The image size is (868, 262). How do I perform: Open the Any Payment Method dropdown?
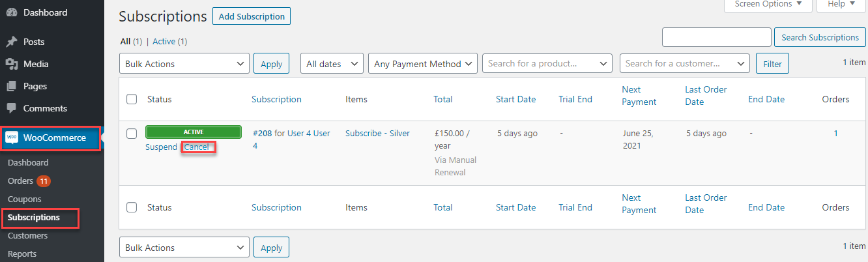(423, 64)
